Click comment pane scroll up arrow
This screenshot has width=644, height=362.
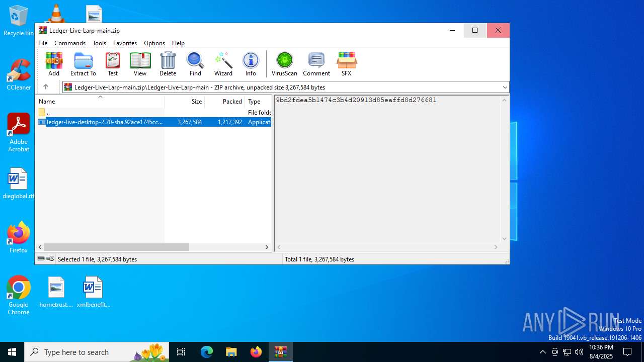point(504,100)
